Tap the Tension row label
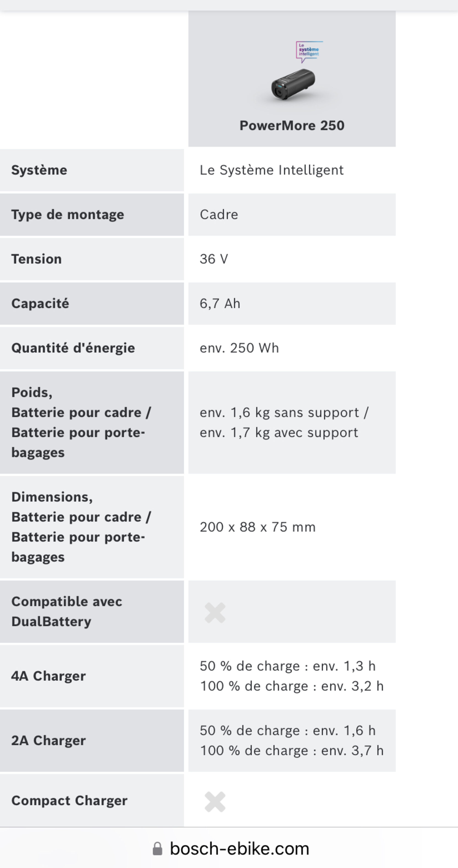The height and width of the screenshot is (868, 458). [37, 259]
